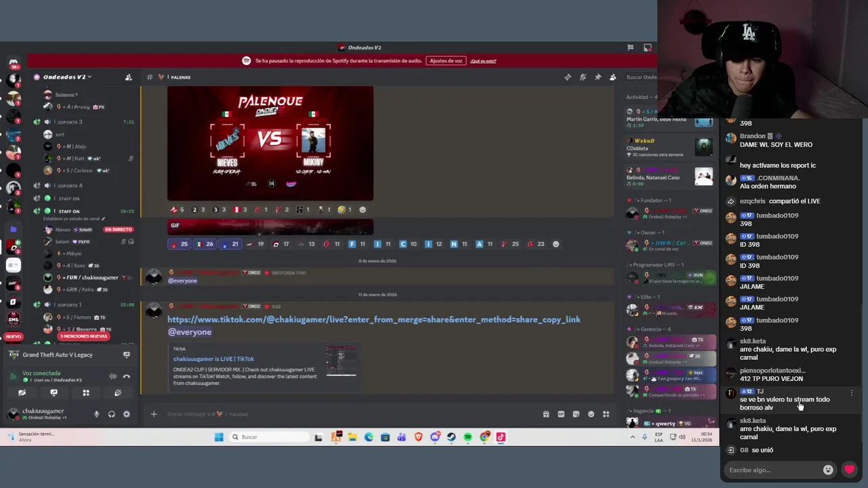This screenshot has width=868, height=488.
Task: Open activities launcher in voice controls
Action: [85, 393]
